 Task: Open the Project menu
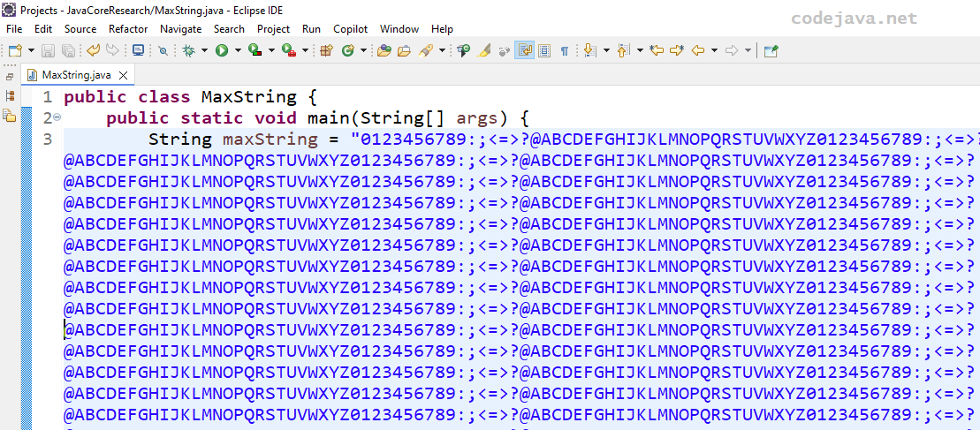pyautogui.click(x=274, y=29)
